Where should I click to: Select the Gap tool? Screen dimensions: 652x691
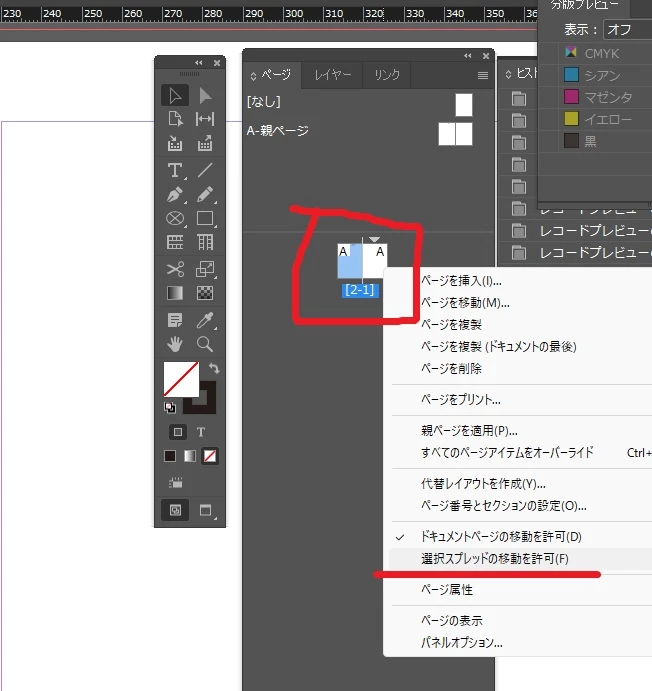(205, 119)
